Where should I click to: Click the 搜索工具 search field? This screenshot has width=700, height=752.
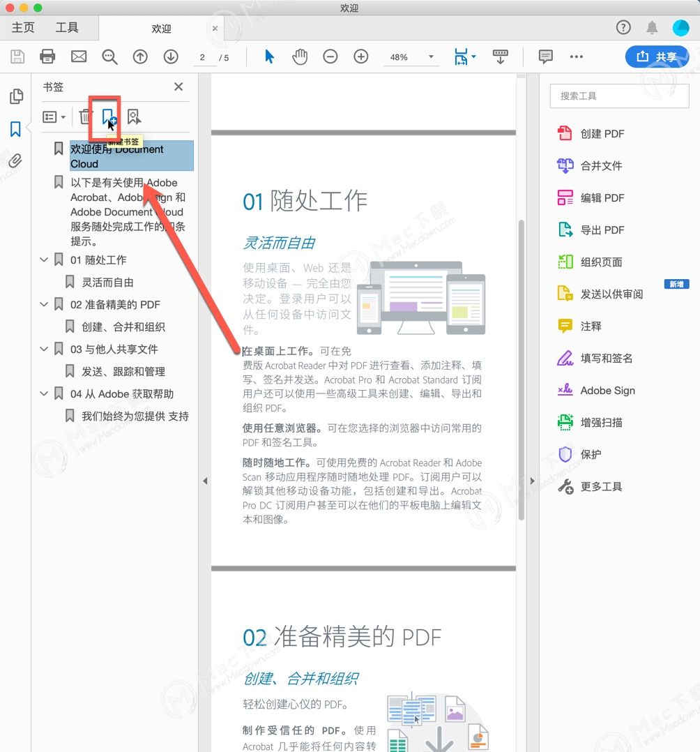pos(619,96)
